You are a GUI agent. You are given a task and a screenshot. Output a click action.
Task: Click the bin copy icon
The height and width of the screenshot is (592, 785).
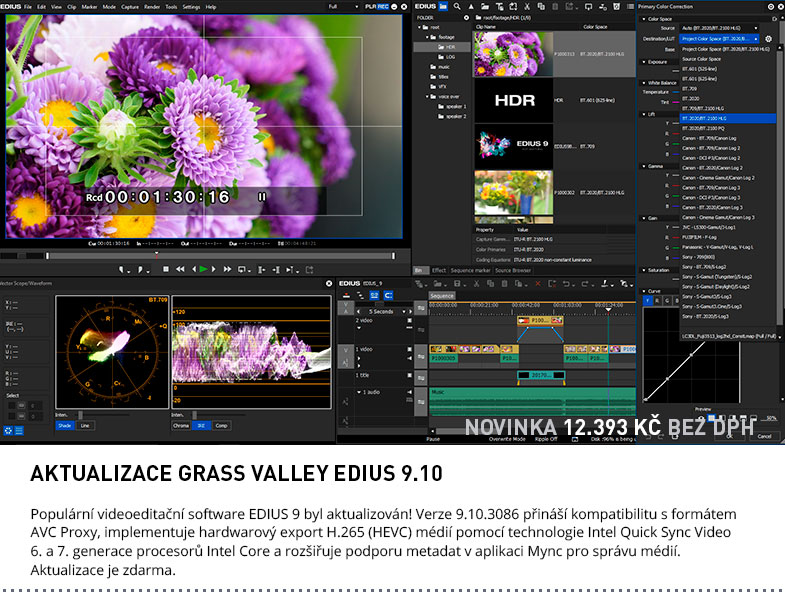(x=541, y=7)
